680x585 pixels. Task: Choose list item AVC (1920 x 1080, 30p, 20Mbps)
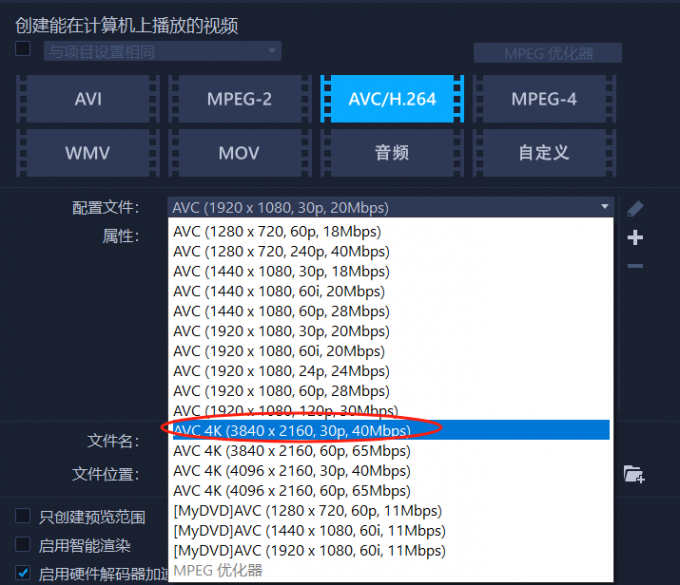[x=391, y=331]
